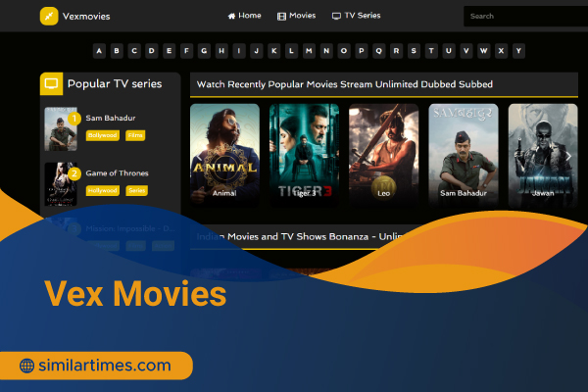Screen dimensions: 588x392
Task: Advance carousel with the right arrow
Action: click(568, 156)
